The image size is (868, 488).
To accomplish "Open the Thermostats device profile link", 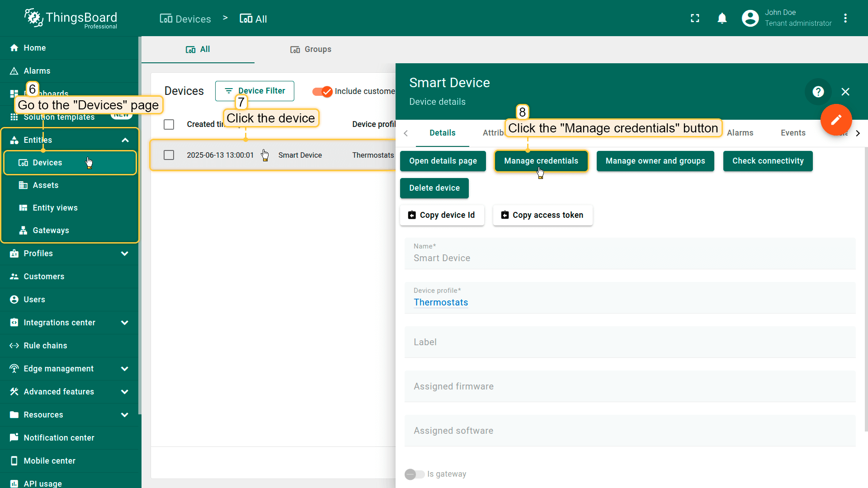I will [441, 302].
